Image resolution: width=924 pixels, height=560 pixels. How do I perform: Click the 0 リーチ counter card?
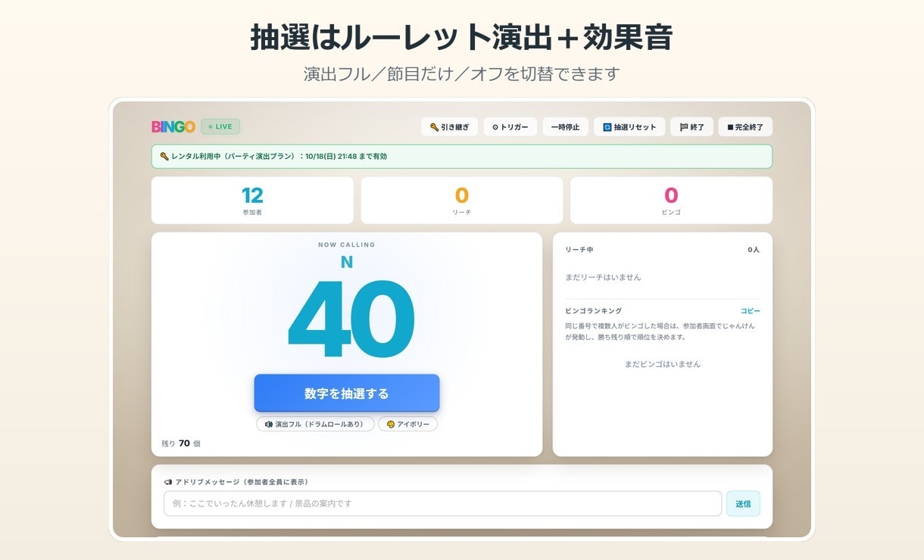tap(462, 201)
